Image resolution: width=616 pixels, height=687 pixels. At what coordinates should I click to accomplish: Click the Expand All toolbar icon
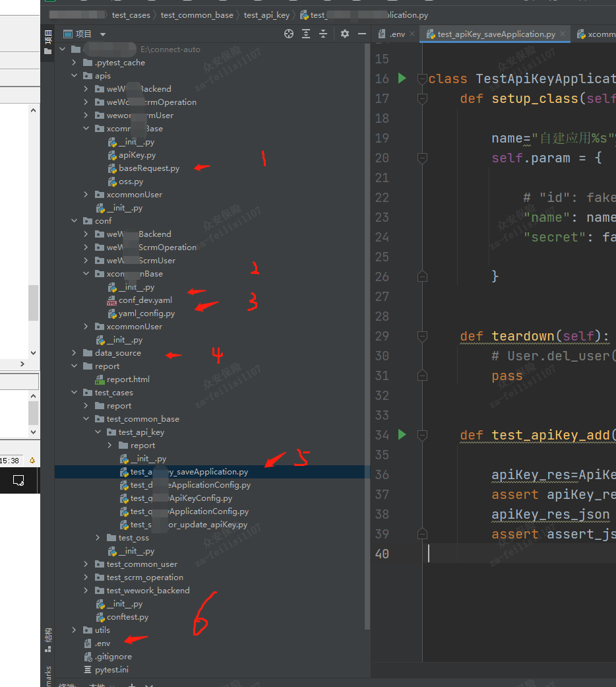click(x=306, y=34)
